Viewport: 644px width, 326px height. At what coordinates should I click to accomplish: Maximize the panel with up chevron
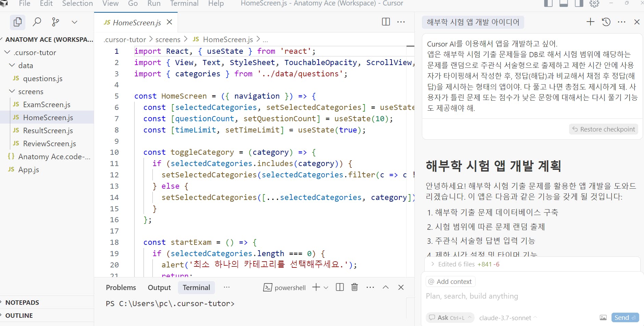386,287
